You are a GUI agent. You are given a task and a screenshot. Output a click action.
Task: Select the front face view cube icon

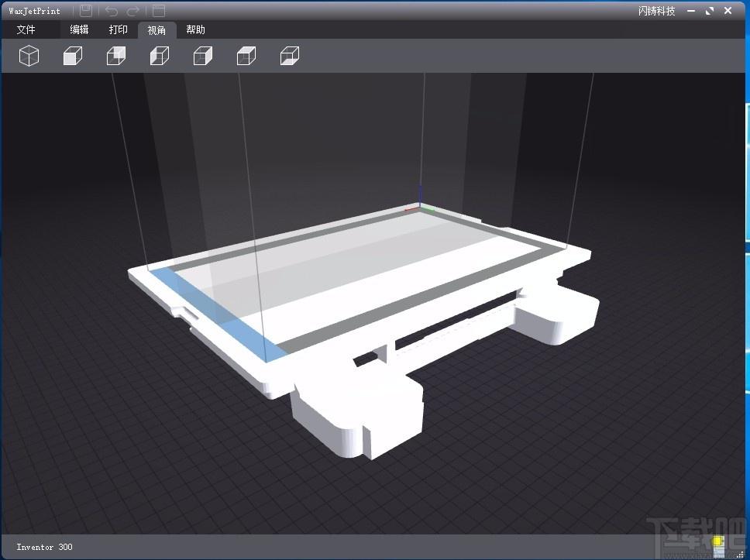[x=72, y=56]
